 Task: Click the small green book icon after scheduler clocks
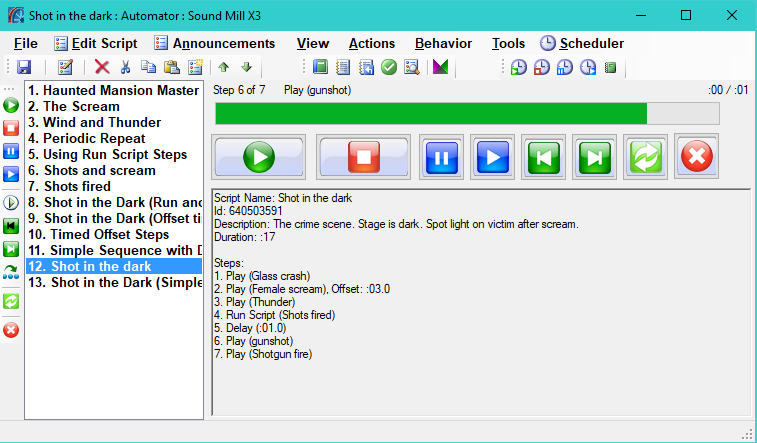click(610, 67)
